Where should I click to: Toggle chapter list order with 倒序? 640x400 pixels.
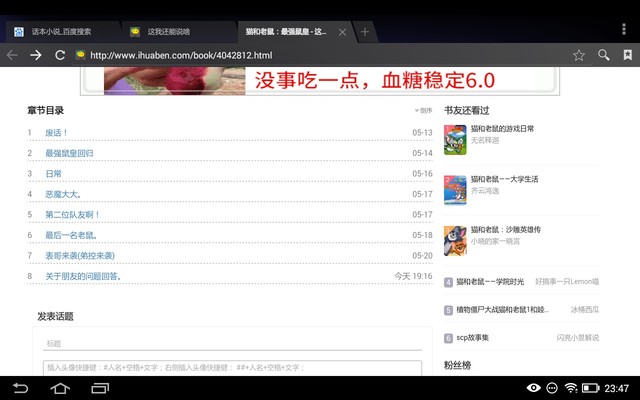424,111
